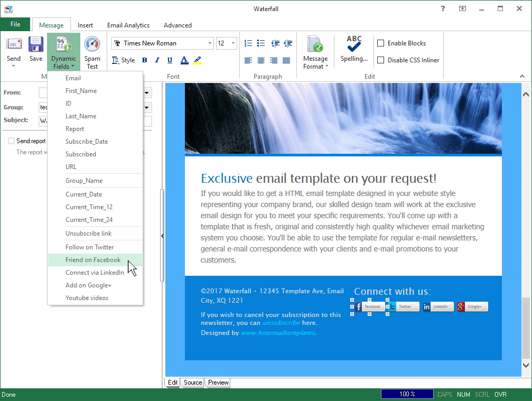The image size is (532, 401).
Task: Launch the Spelling checker
Action: point(354,49)
